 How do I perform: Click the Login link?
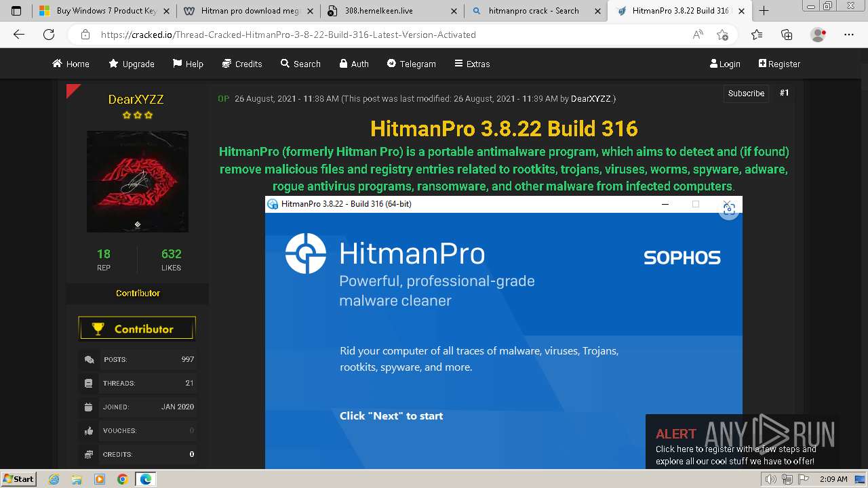725,64
